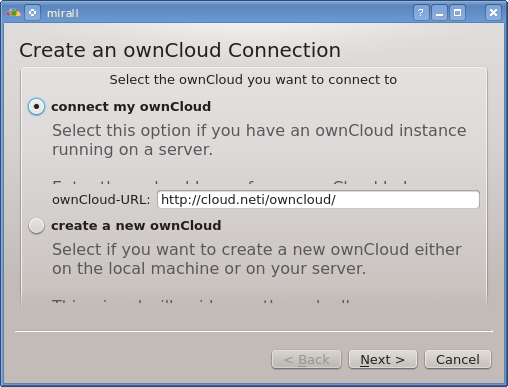Click the 'on the local machine' description text
Screen dimensions: 508x387
(136, 268)
